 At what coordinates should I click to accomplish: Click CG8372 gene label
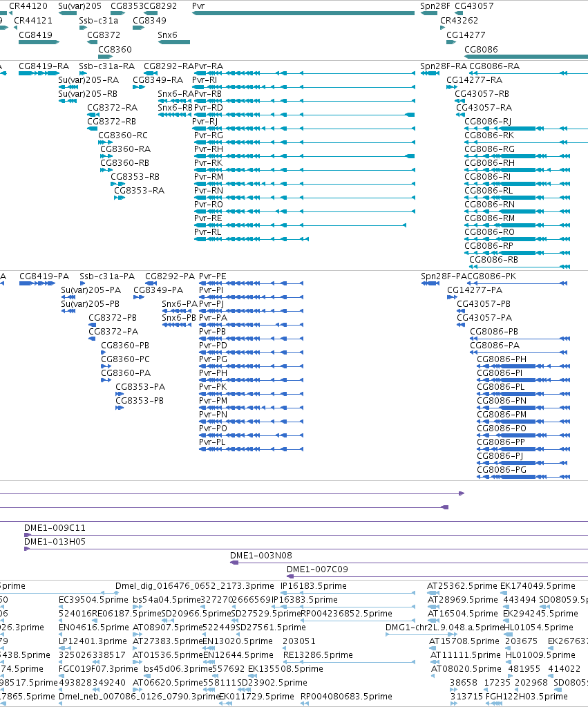tap(104, 35)
